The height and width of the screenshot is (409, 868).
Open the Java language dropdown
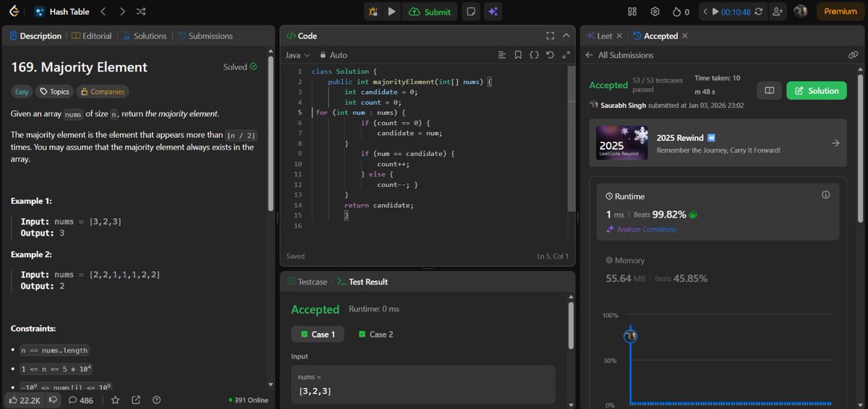(x=297, y=55)
